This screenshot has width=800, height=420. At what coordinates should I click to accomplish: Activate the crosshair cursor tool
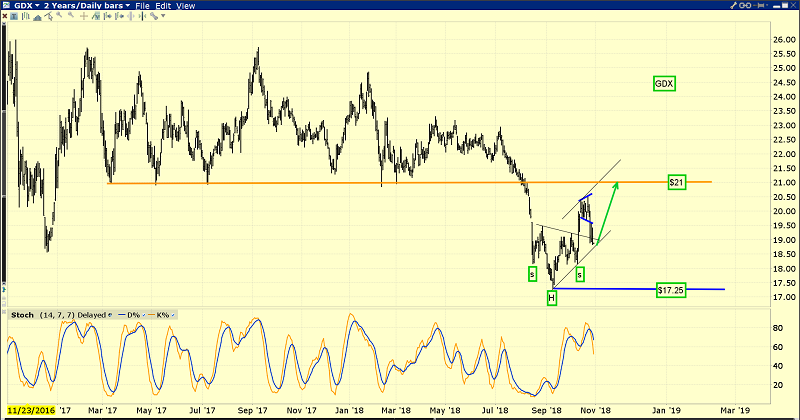tap(84, 16)
